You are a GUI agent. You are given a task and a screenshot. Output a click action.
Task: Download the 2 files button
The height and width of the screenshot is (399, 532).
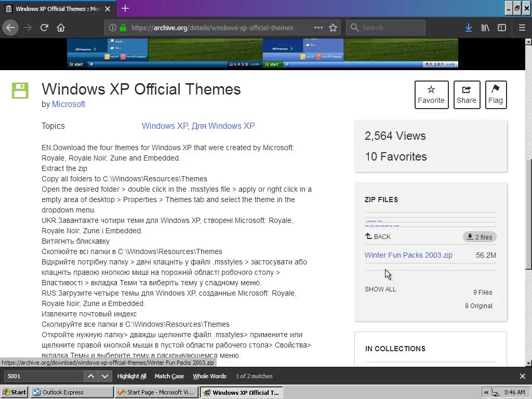pos(480,237)
